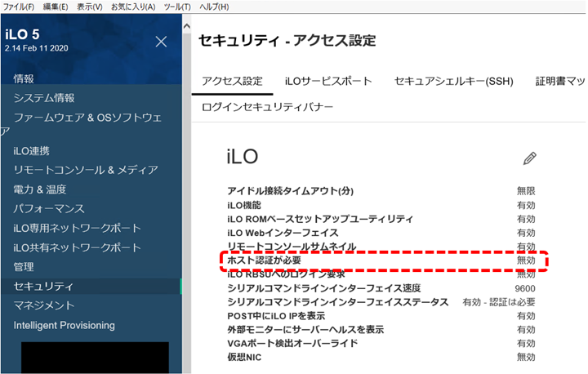The height and width of the screenshot is (374, 588).
Task: Click the 無限 timeout value
Action: tap(526, 191)
